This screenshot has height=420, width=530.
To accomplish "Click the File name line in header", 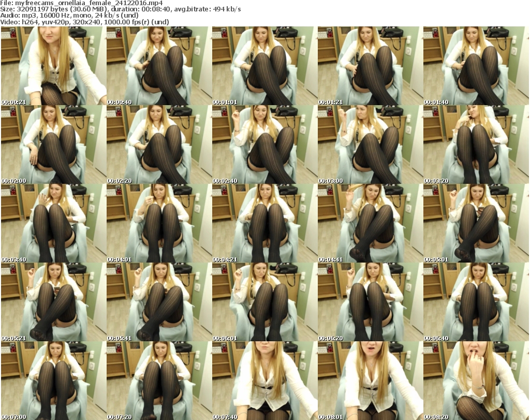I will (x=81, y=3).
